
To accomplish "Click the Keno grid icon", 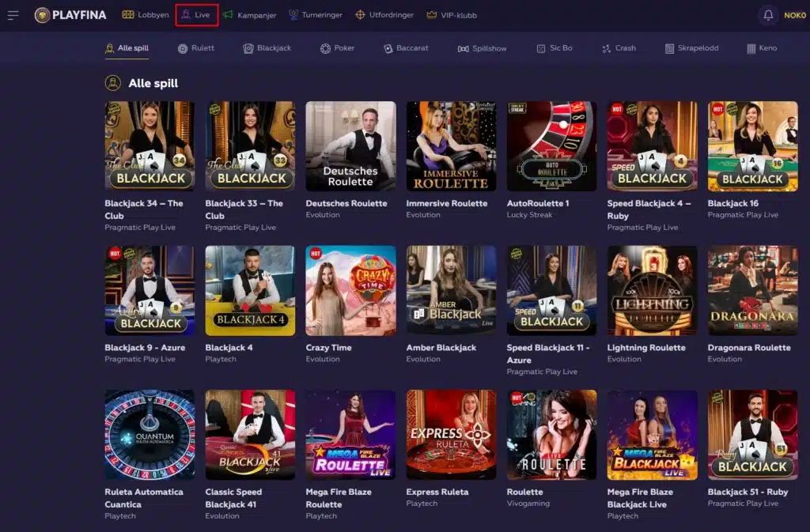I will tap(751, 48).
